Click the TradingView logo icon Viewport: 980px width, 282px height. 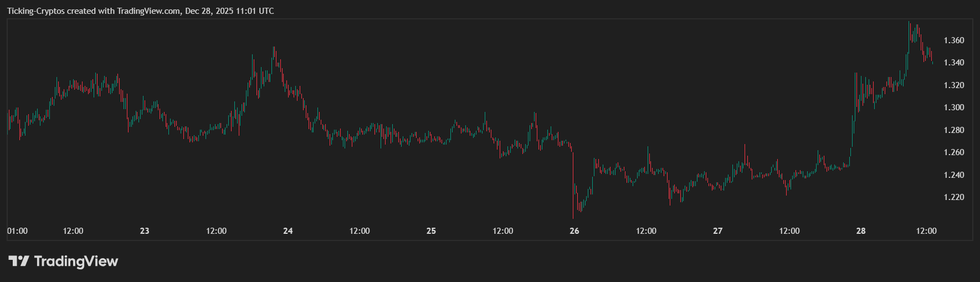pyautogui.click(x=18, y=261)
